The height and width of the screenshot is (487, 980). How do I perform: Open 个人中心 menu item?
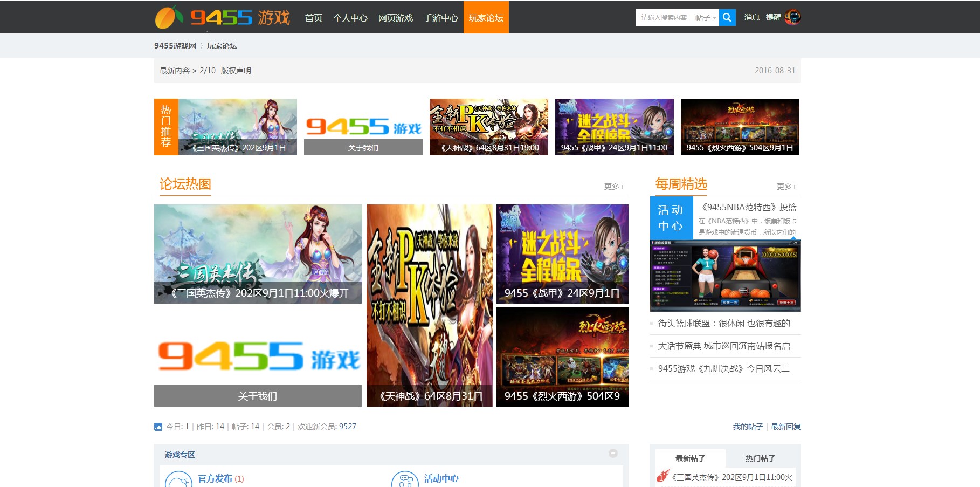(350, 18)
